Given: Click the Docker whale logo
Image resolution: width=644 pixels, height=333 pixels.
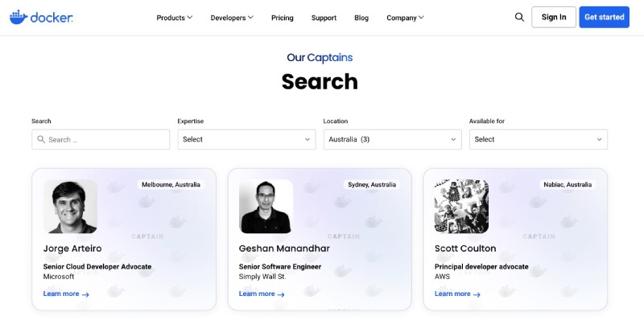Looking at the screenshot, I should click(x=19, y=17).
